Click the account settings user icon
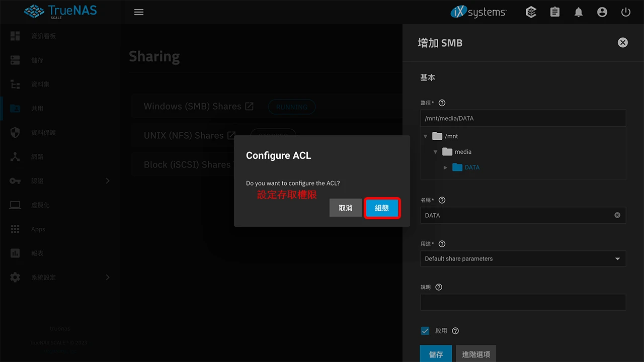The height and width of the screenshot is (362, 644). (x=602, y=12)
